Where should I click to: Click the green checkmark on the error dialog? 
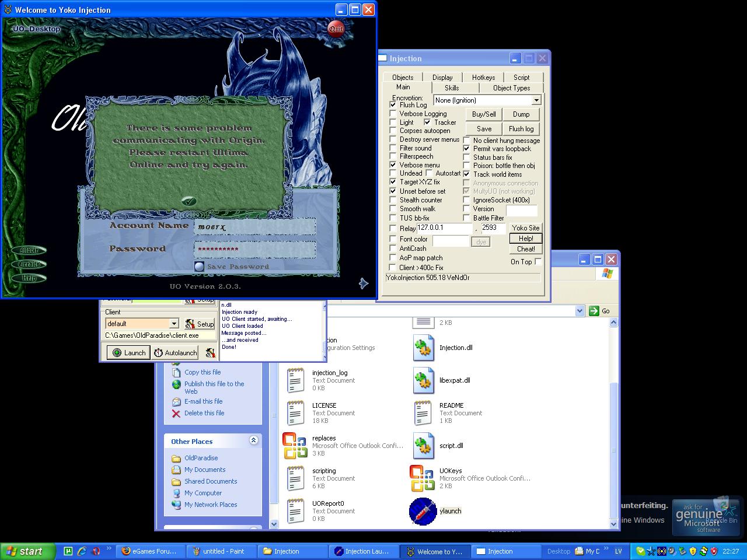click(188, 201)
